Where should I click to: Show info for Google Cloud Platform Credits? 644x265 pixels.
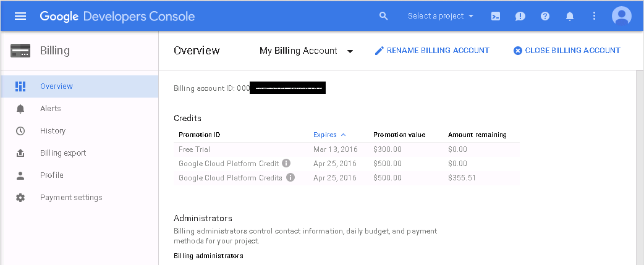[x=290, y=177]
